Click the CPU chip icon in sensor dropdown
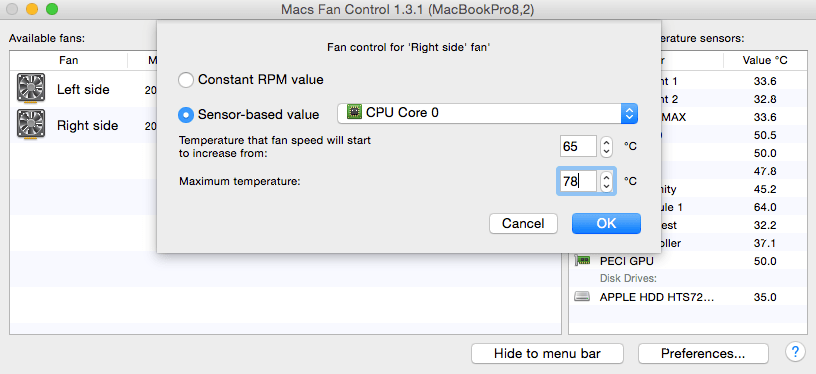This screenshot has width=816, height=374. (354, 112)
